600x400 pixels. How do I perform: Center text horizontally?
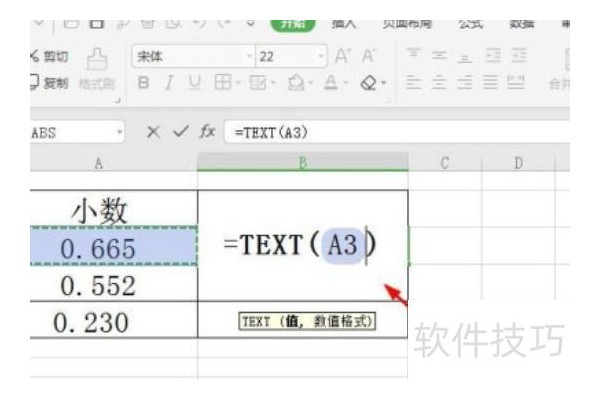pyautogui.click(x=439, y=82)
